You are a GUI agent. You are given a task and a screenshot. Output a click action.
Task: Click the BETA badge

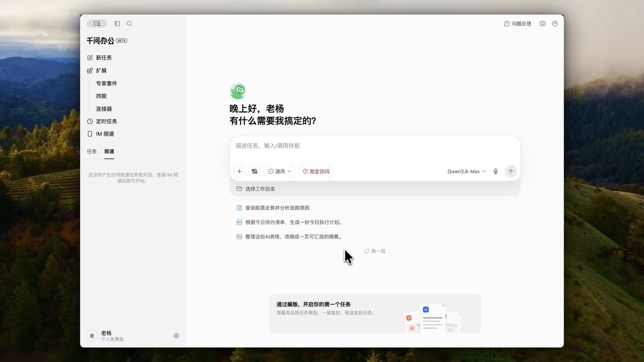point(122,41)
